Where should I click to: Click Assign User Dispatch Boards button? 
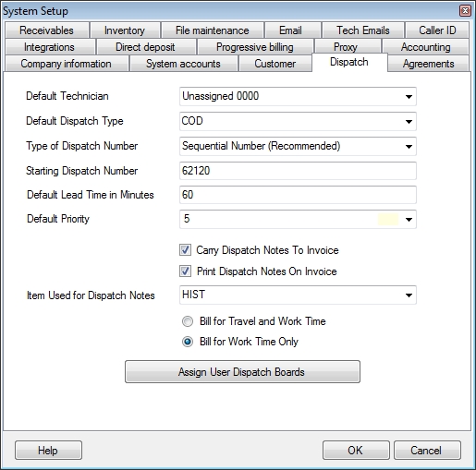coord(242,372)
